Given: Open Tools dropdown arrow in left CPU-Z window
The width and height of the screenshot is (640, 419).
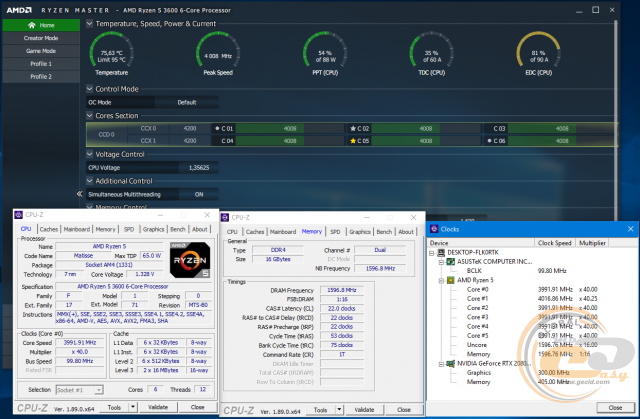Looking at the screenshot, I should point(133,407).
